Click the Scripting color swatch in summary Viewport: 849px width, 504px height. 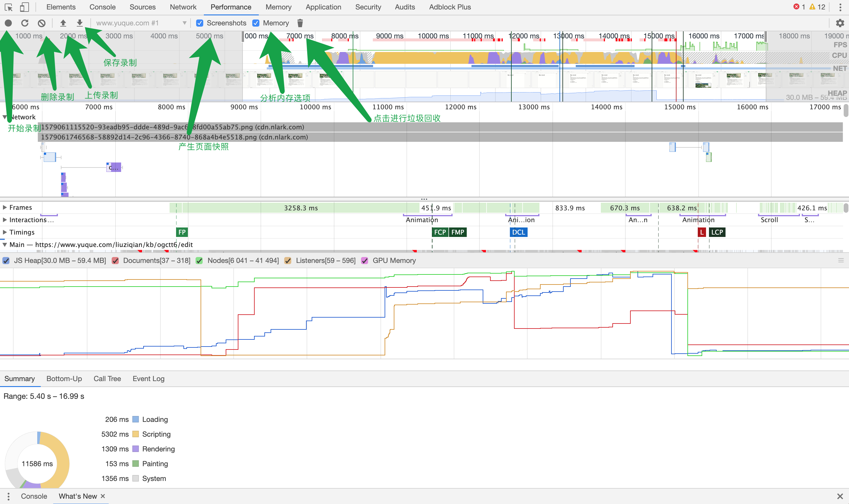pyautogui.click(x=136, y=434)
